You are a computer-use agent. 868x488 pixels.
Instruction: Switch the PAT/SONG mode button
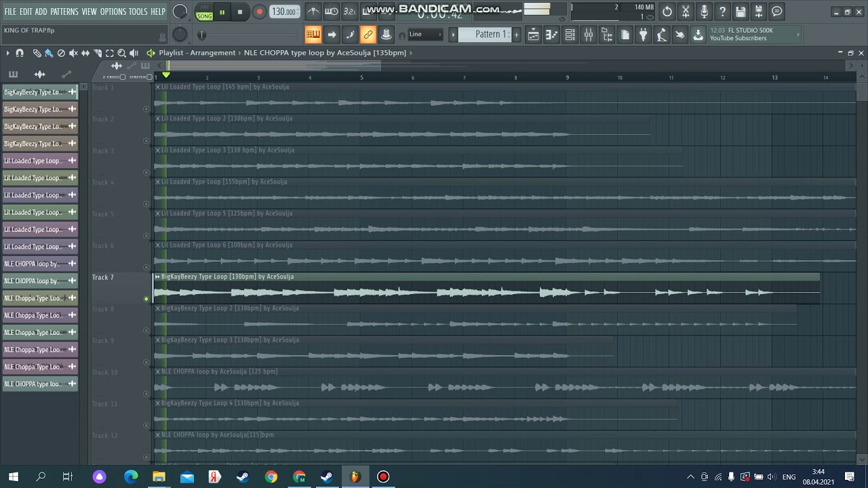tap(204, 12)
